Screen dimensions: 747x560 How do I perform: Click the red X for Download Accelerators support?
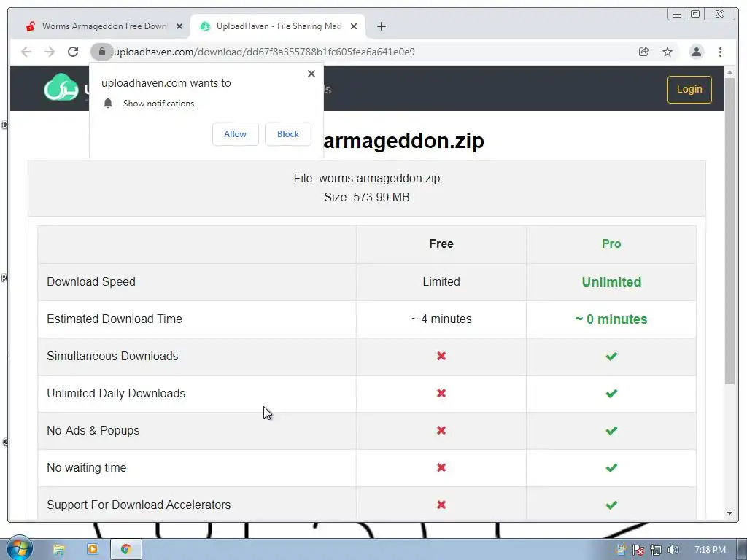coord(441,505)
